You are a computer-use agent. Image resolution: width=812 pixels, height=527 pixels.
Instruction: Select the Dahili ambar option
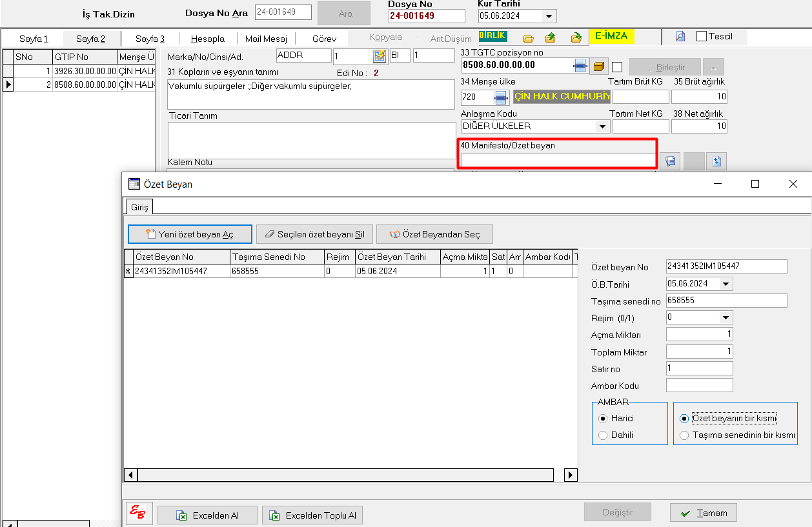(603, 435)
